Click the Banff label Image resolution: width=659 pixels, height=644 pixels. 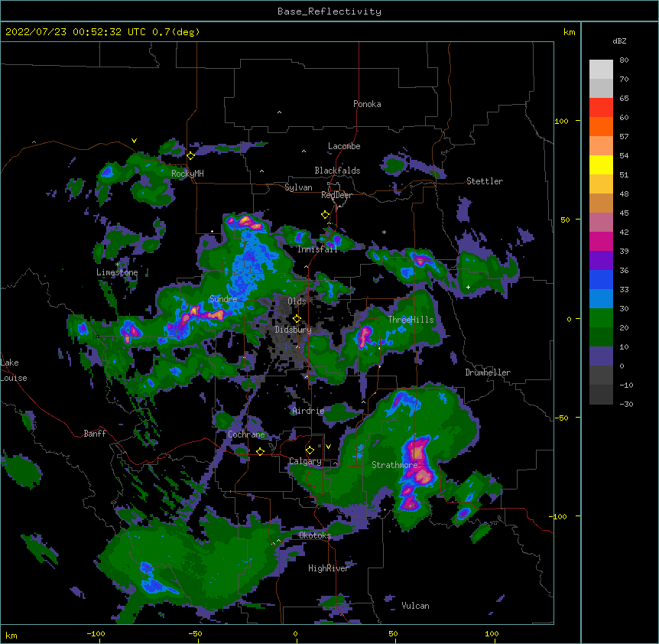pyautogui.click(x=95, y=434)
